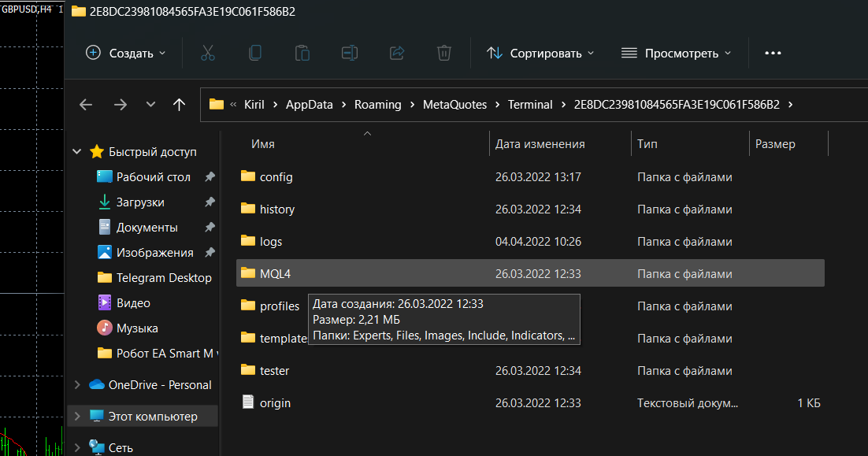Expand the OneDrive - Personal node
The height and width of the screenshot is (456, 868).
(x=77, y=384)
